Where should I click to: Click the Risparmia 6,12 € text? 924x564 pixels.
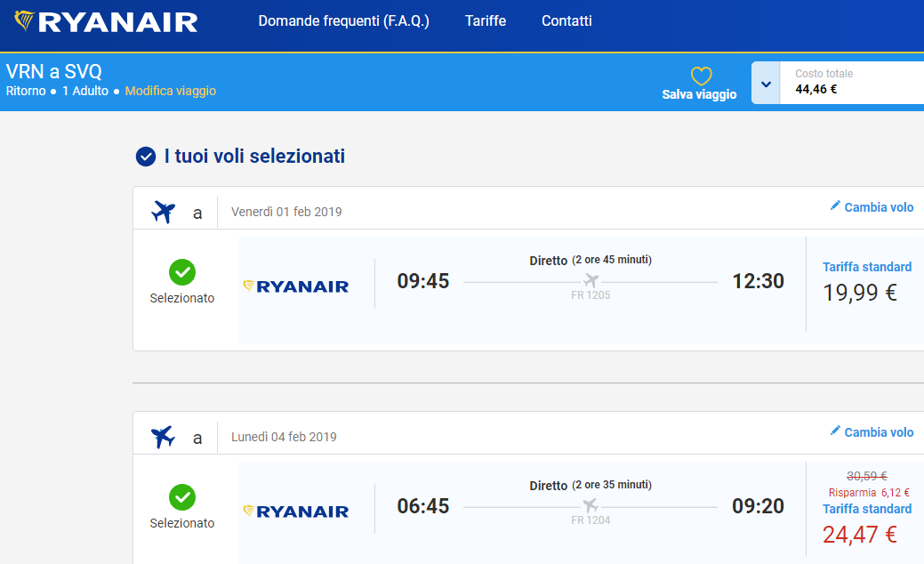coord(869,493)
